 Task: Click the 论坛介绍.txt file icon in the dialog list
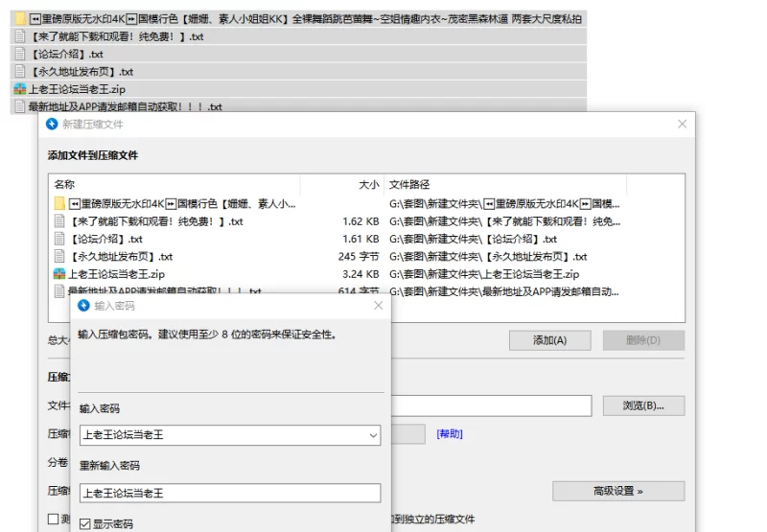pyautogui.click(x=59, y=239)
